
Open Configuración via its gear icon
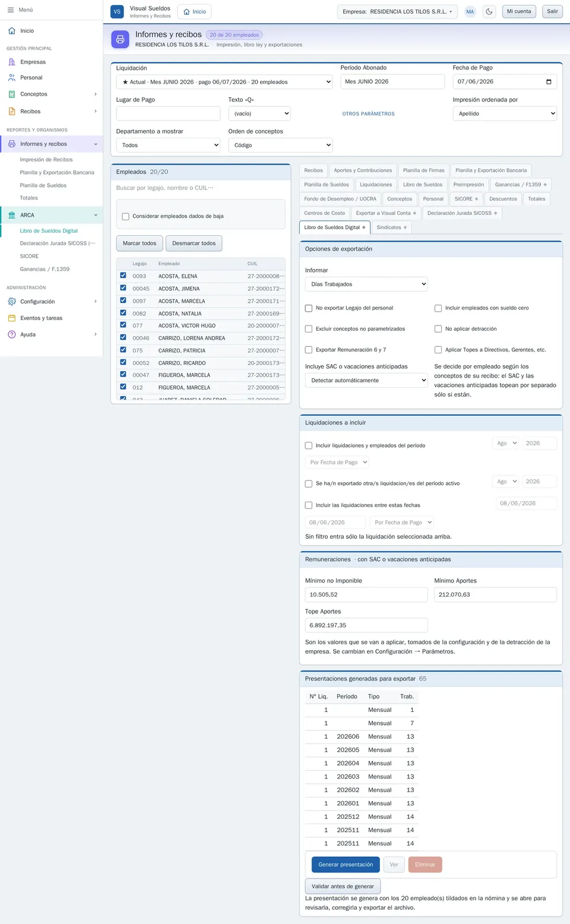point(12,302)
